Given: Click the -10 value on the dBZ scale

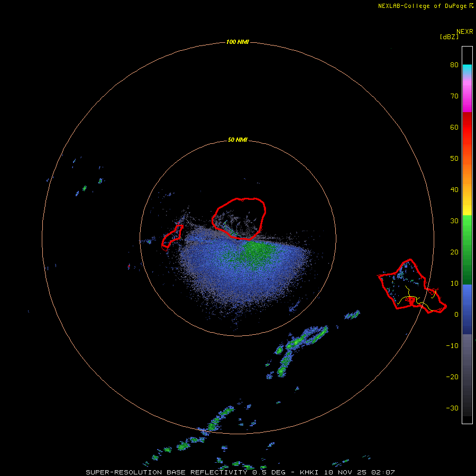Looking at the screenshot, I should pyautogui.click(x=452, y=345).
